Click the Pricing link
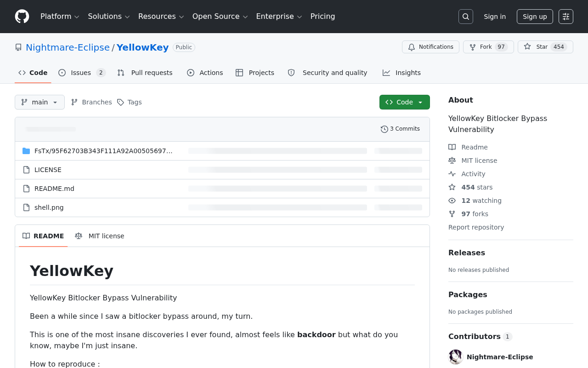 coord(323,17)
